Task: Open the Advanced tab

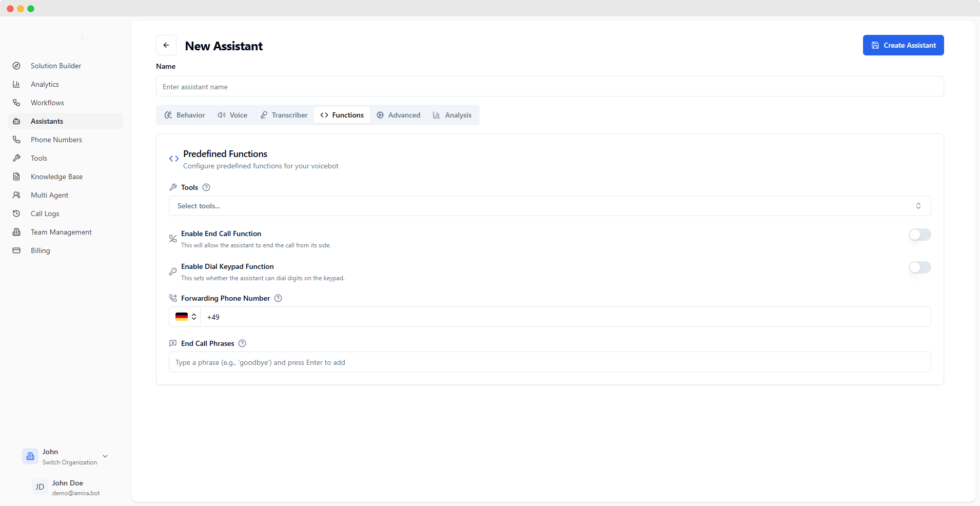Action: (399, 115)
